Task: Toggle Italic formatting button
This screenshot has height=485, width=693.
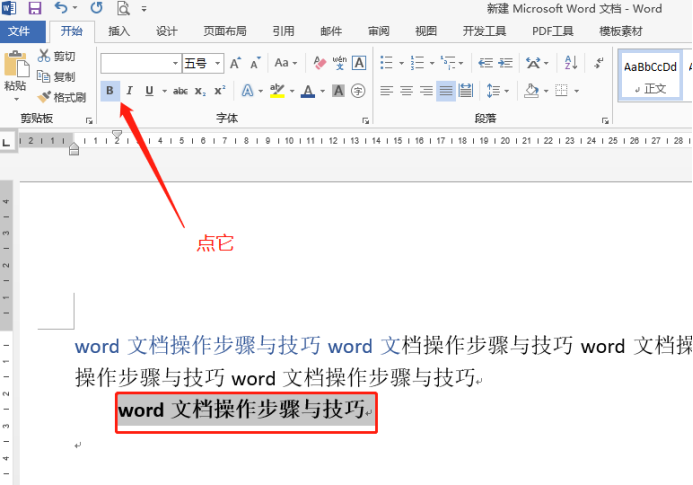Action: pos(129,91)
